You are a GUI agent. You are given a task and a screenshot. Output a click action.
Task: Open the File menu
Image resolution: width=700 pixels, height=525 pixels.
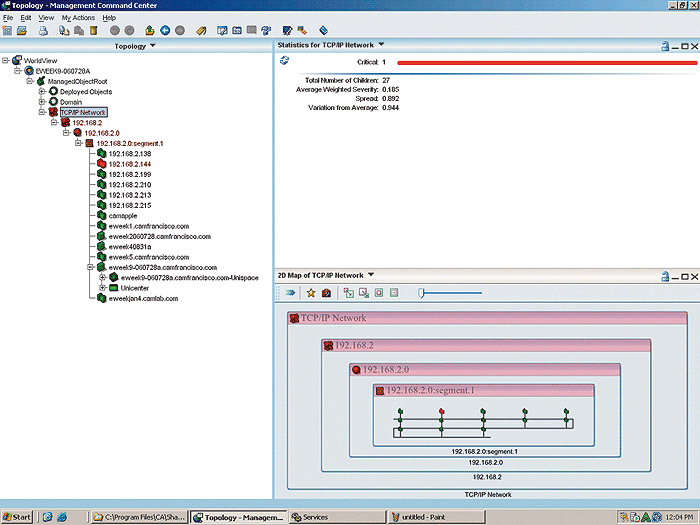coord(8,18)
